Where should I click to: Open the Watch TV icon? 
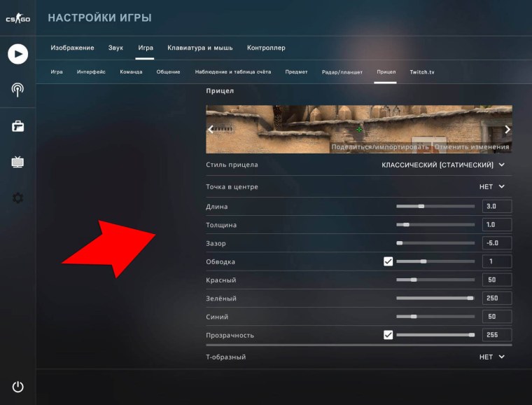tap(17, 162)
